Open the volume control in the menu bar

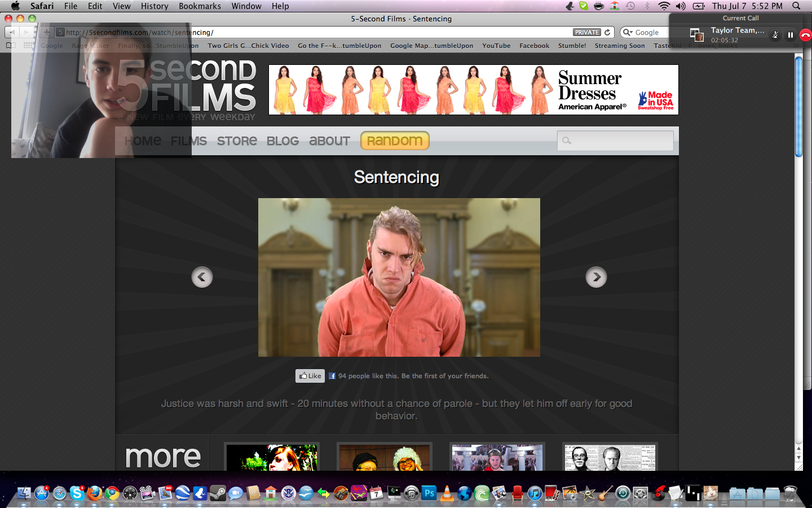pyautogui.click(x=681, y=6)
